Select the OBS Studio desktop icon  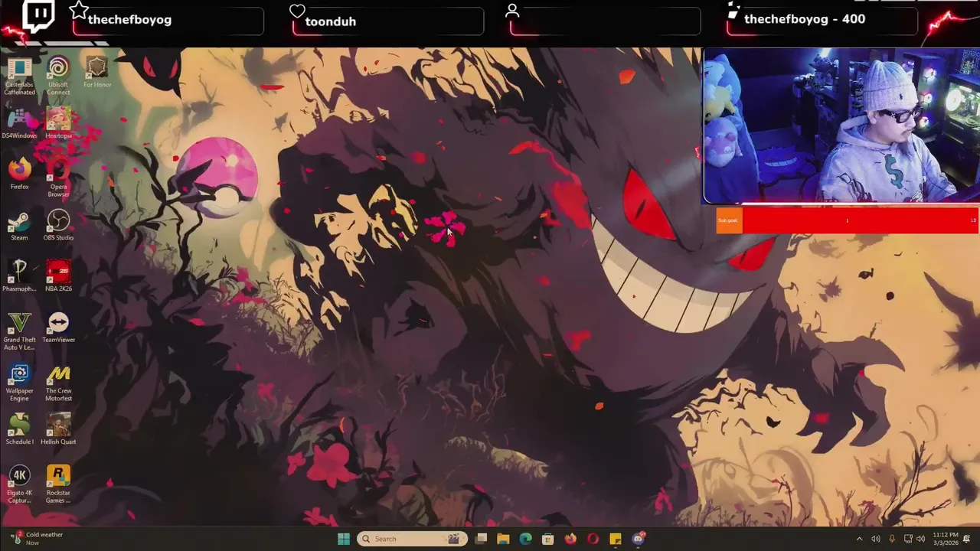coord(58,226)
